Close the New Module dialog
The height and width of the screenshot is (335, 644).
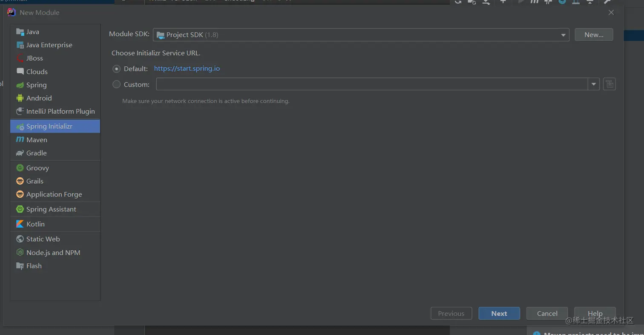(x=611, y=12)
